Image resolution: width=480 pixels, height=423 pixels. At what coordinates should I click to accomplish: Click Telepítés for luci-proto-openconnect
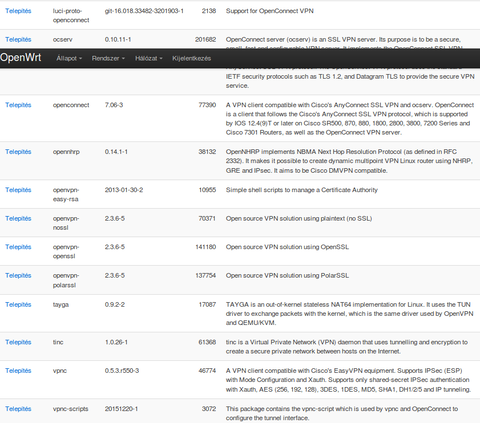[18, 11]
